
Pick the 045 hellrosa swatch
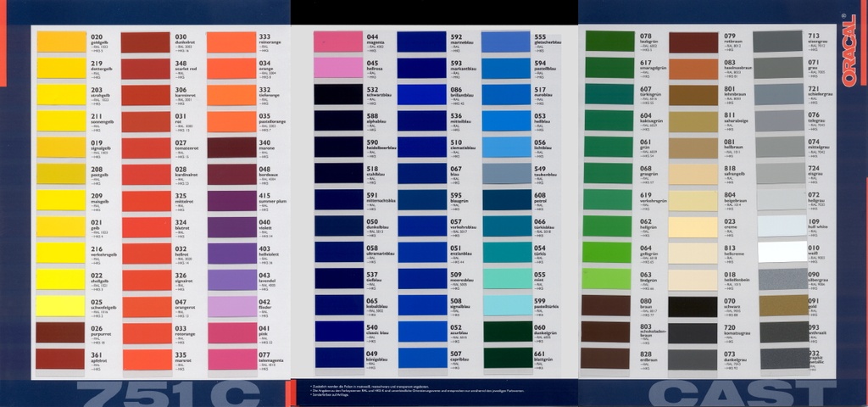338,69
